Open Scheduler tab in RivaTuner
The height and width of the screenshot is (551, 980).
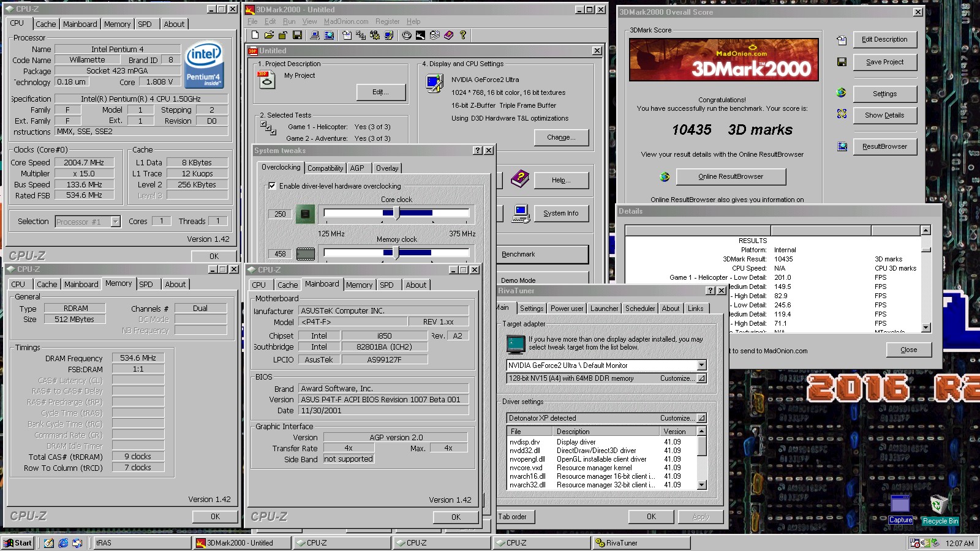tap(640, 309)
